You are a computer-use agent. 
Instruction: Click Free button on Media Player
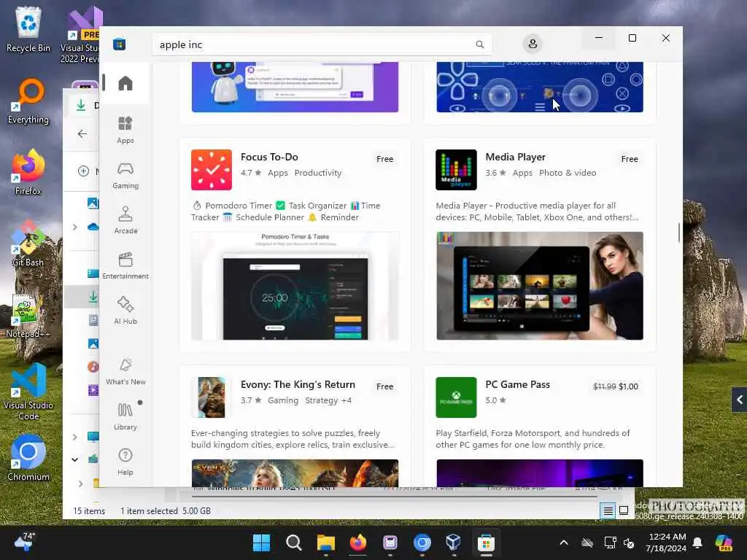[630, 159]
